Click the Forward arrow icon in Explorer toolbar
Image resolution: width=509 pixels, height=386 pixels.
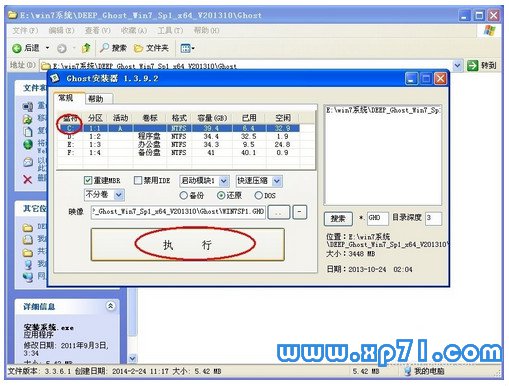click(62, 49)
